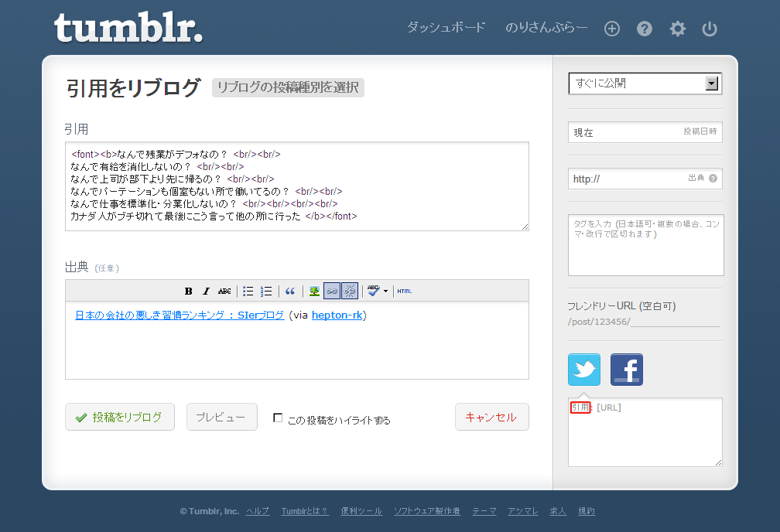
Task: Run the spell checker icon
Action: pyautogui.click(x=374, y=291)
